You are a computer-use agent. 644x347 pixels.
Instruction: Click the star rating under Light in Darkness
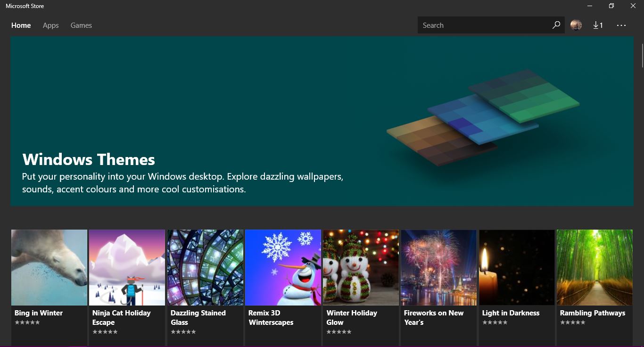[495, 322]
